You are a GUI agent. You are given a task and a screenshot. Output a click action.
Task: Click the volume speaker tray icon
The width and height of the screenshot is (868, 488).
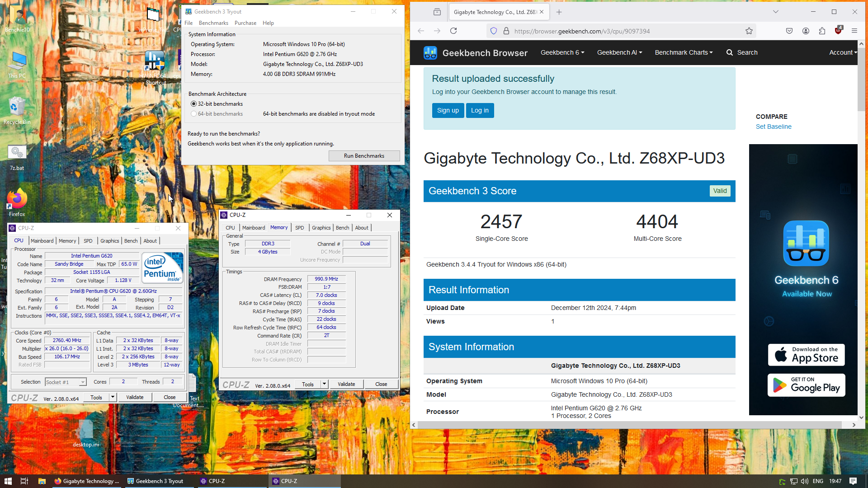tap(805, 481)
